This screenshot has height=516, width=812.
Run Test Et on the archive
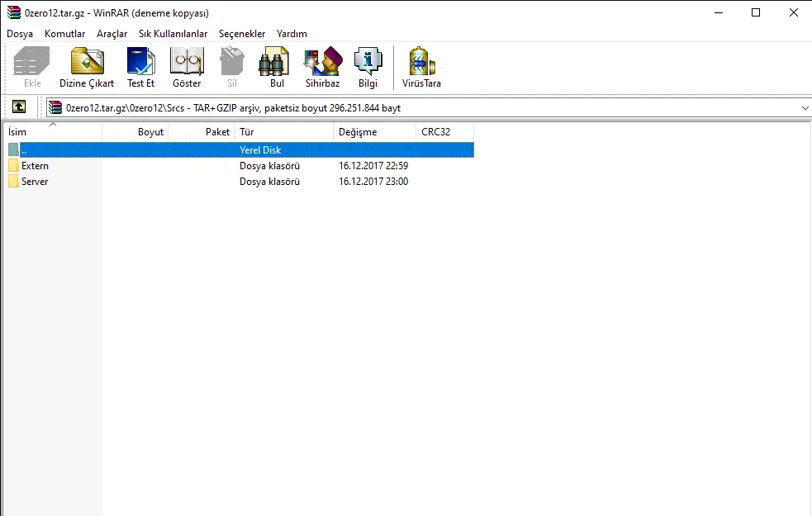(x=141, y=67)
